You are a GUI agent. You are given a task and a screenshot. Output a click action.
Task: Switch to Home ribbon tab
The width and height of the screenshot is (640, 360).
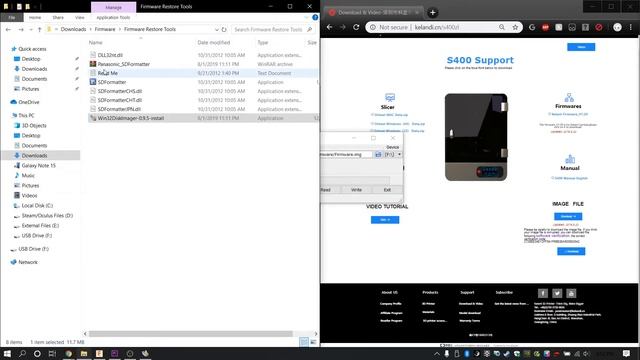click(35, 18)
